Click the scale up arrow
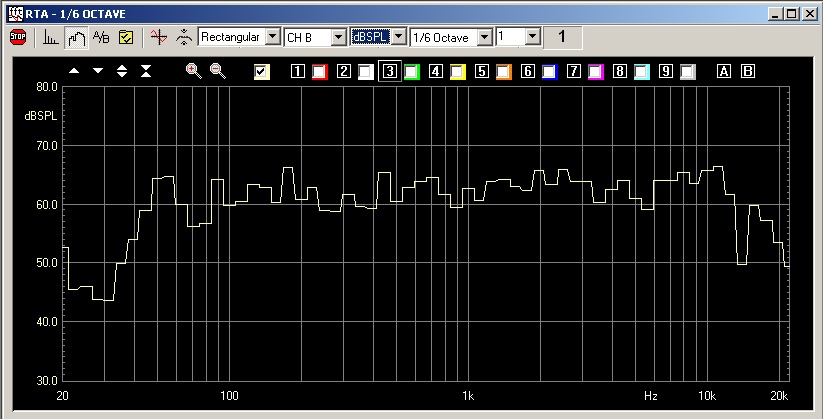This screenshot has height=419, width=823. click(74, 71)
